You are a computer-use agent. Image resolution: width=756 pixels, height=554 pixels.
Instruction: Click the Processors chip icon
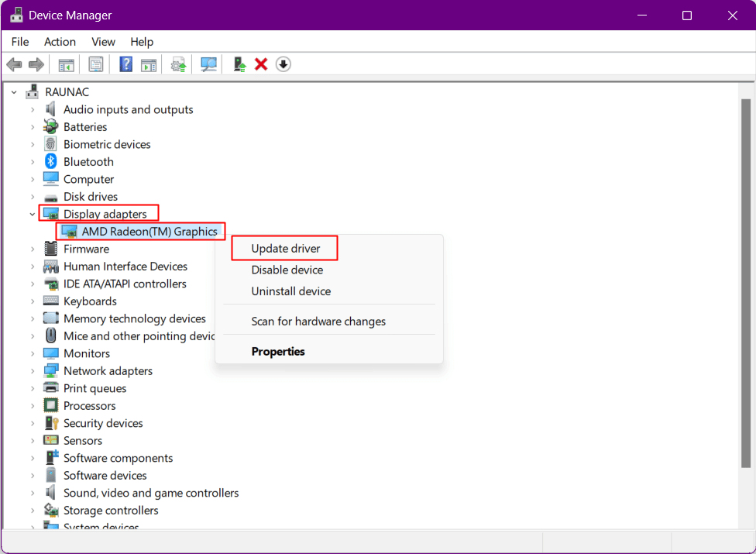tap(50, 405)
